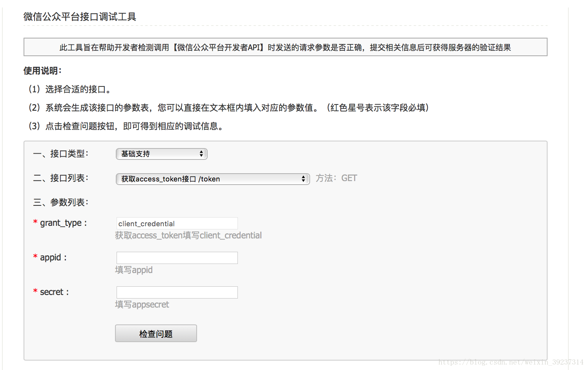Click the secret input field
Screen dimensions: 588x370
(x=177, y=293)
